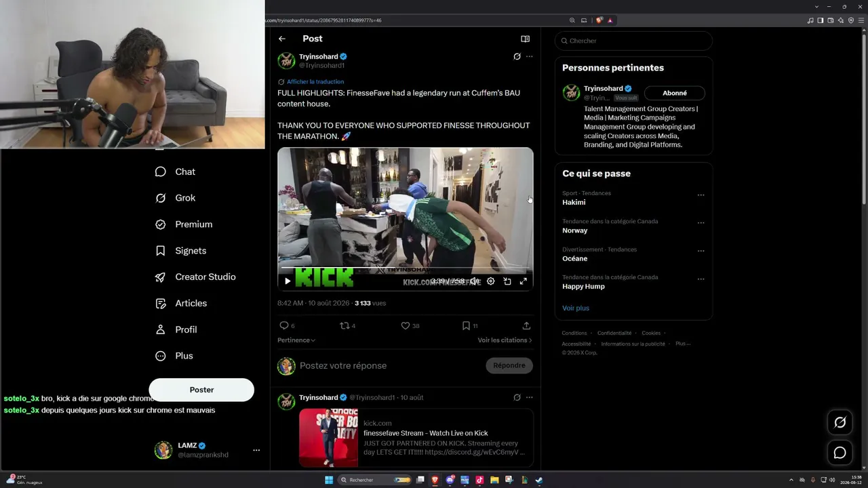Open the browser media control music icon
This screenshot has width=868, height=488.
click(x=810, y=20)
